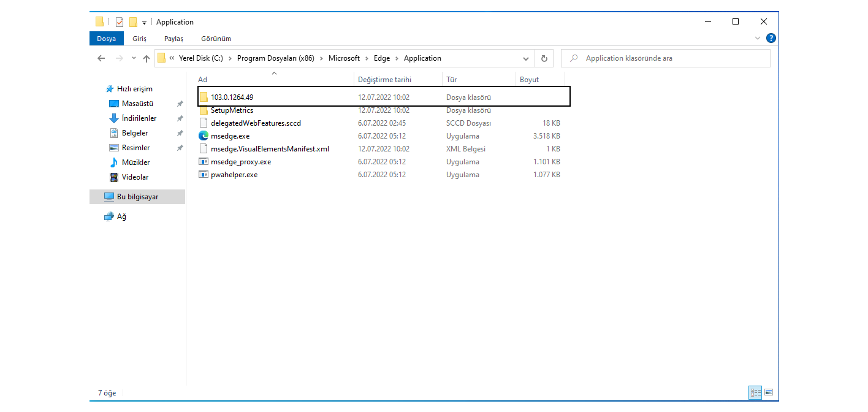Click the Application breadcrumb segment
The width and height of the screenshot is (868, 412).
coord(422,58)
